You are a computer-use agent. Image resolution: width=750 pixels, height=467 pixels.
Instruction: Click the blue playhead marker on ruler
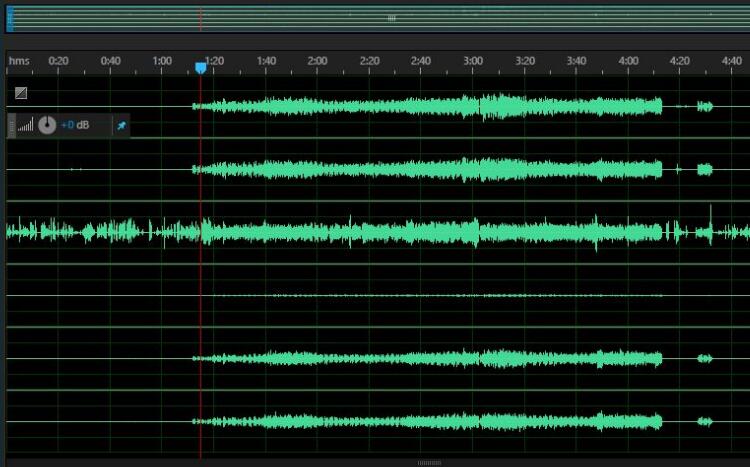[201, 67]
